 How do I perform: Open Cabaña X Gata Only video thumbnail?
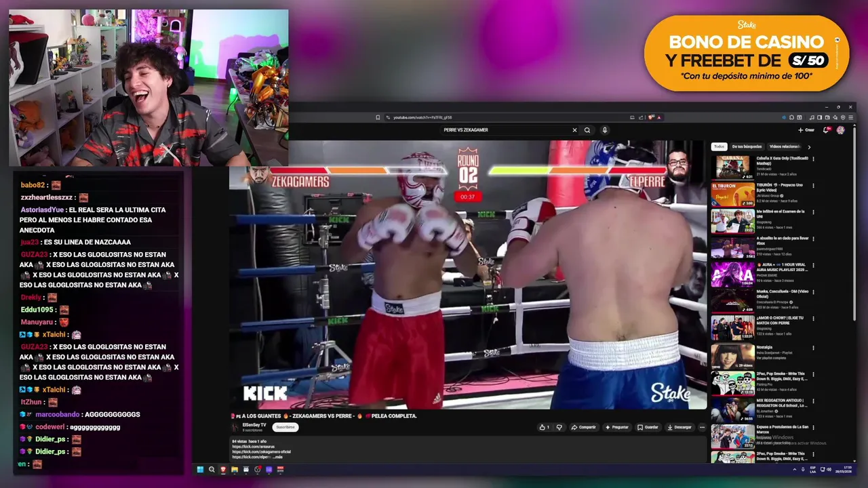point(732,168)
